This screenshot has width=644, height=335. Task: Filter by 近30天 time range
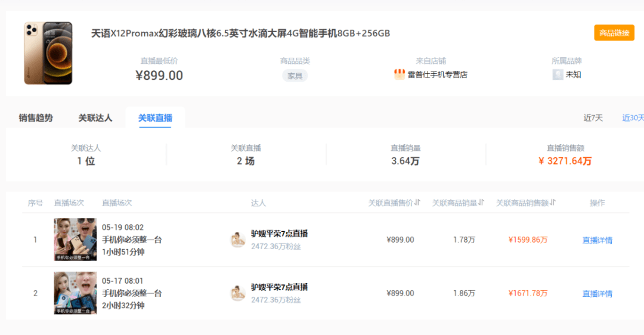click(x=633, y=118)
